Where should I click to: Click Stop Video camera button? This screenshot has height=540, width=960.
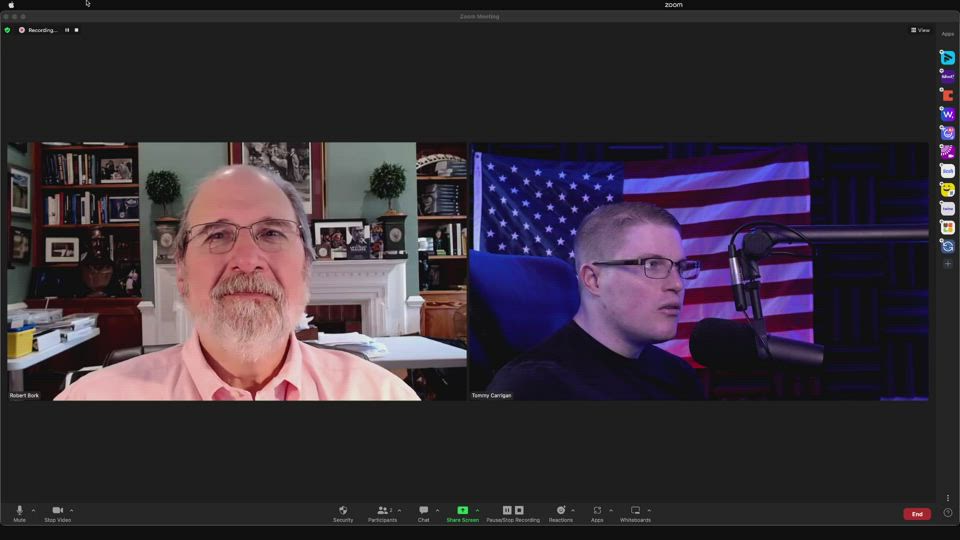(57, 513)
